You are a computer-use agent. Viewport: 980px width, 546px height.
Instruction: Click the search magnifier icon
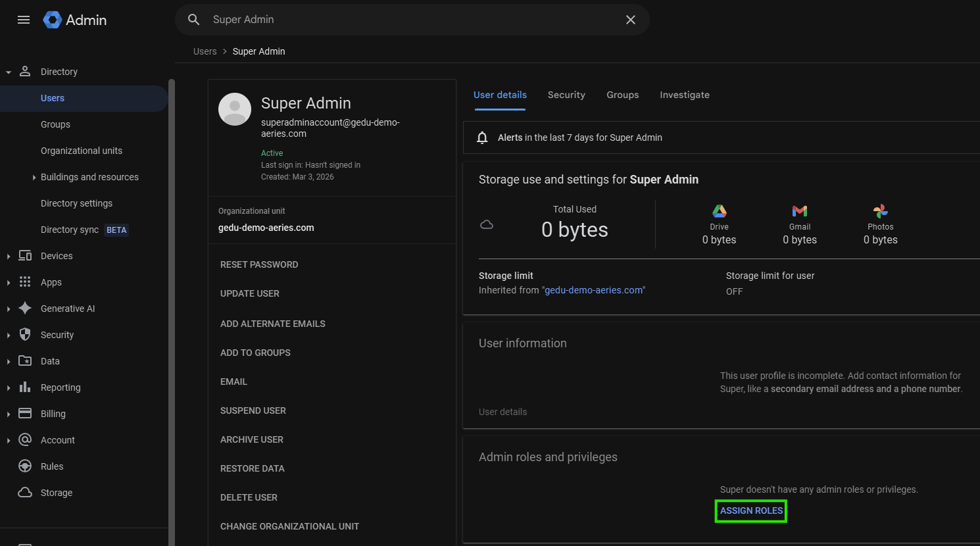click(194, 20)
